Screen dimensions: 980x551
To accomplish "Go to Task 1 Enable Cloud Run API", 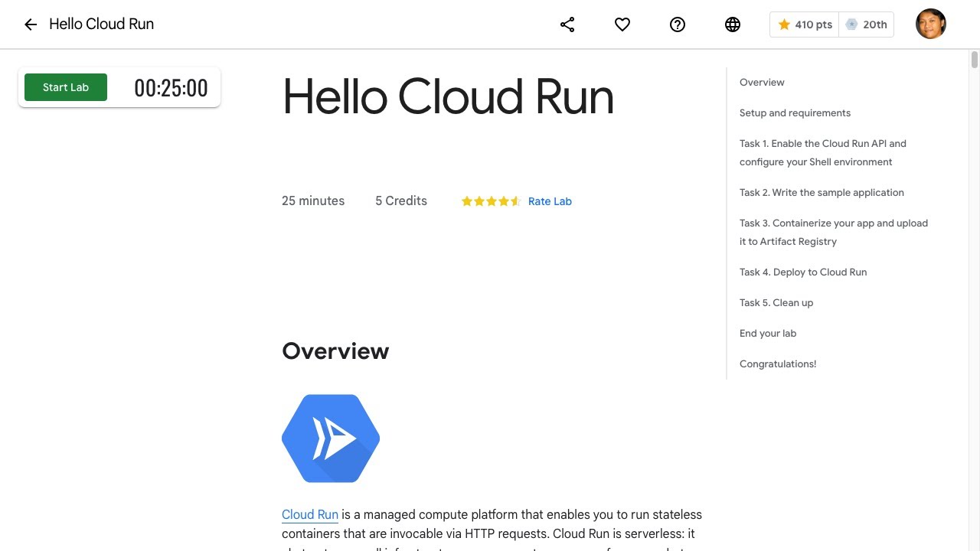I will click(823, 152).
